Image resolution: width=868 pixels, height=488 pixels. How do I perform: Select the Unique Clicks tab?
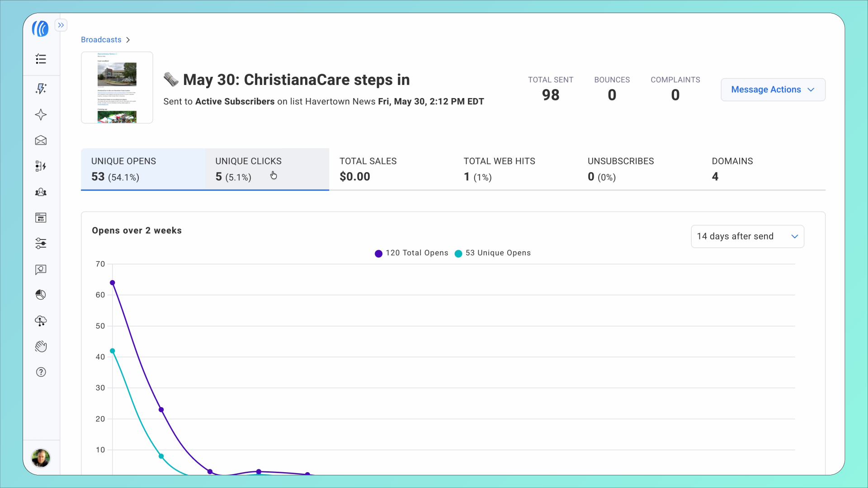(x=267, y=169)
